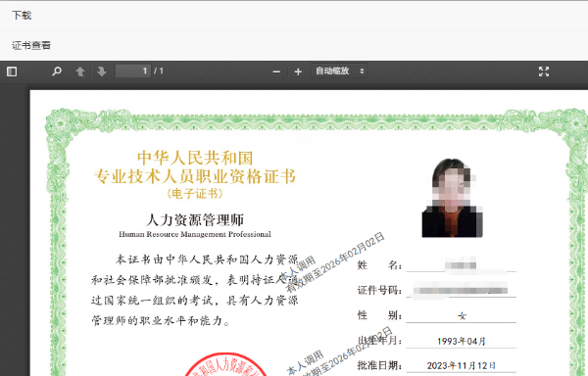This screenshot has width=588, height=376.
Task: Click the 下载 download link
Action: coord(22,16)
